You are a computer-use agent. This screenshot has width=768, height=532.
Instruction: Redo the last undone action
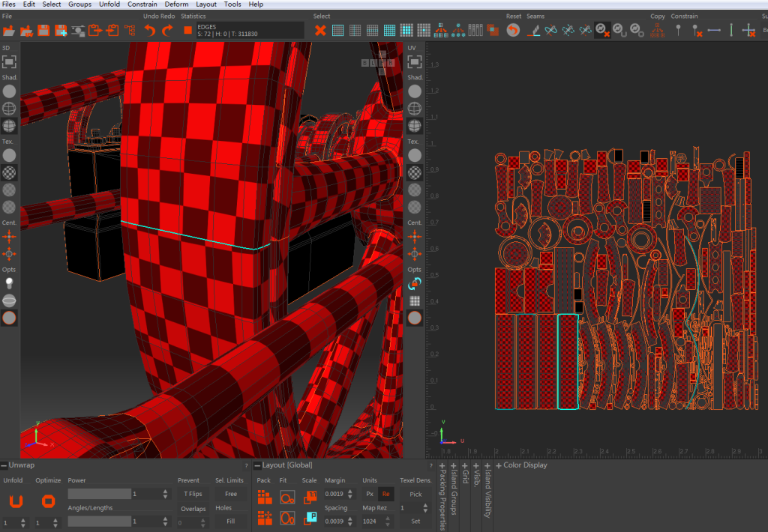tap(167, 31)
